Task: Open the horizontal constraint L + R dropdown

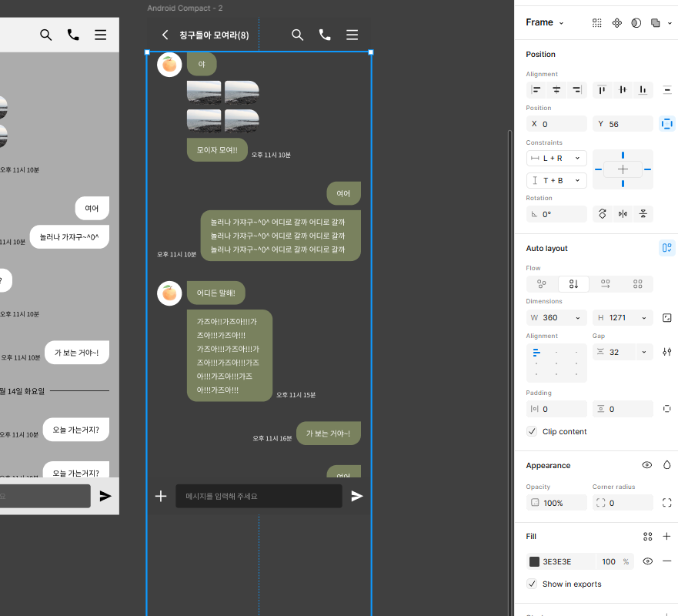Action: tap(556, 159)
